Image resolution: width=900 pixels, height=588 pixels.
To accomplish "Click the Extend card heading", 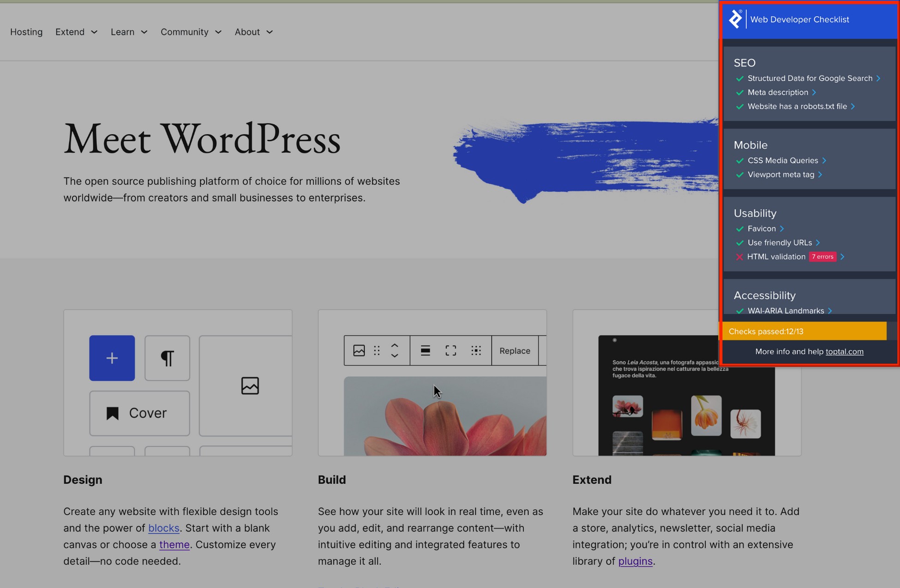I will pos(592,480).
